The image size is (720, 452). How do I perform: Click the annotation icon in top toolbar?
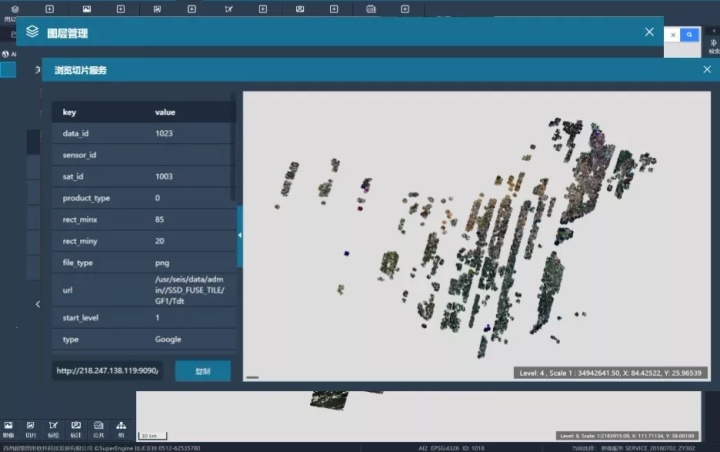pos(300,9)
